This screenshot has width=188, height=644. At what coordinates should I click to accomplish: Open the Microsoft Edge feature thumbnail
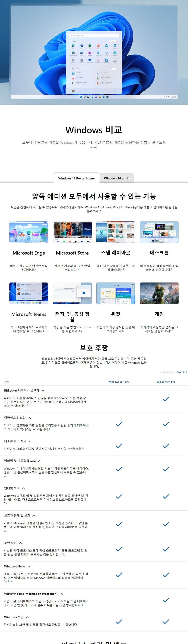coord(29,232)
